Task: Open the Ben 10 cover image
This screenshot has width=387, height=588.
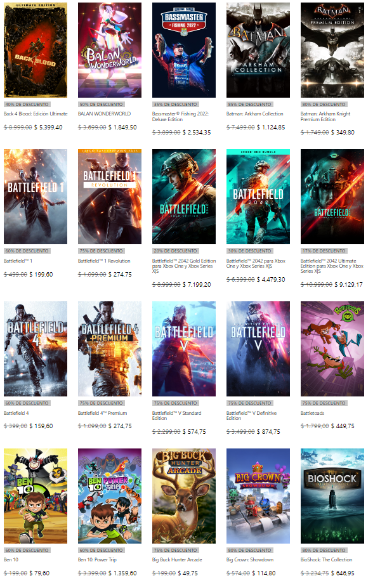Action: 36,495
